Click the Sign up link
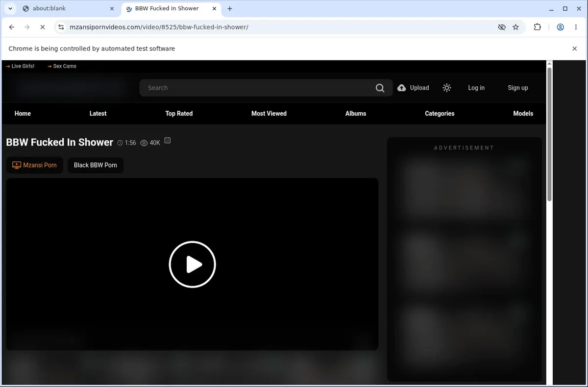Image resolution: width=588 pixels, height=387 pixels. coord(518,88)
